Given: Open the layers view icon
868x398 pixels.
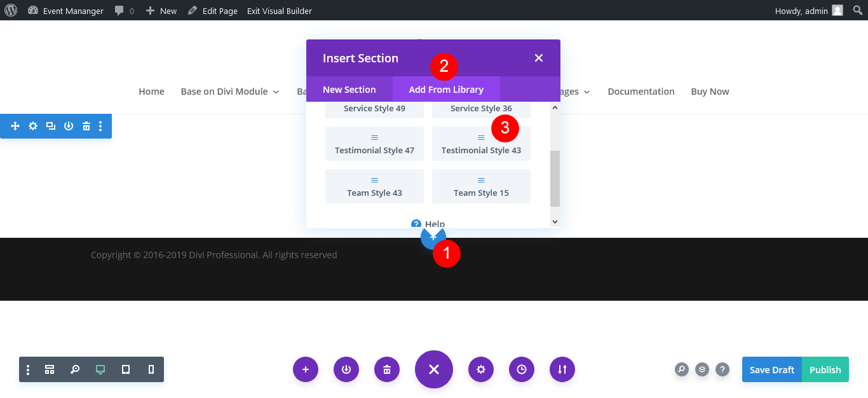Looking at the screenshot, I should pos(702,369).
